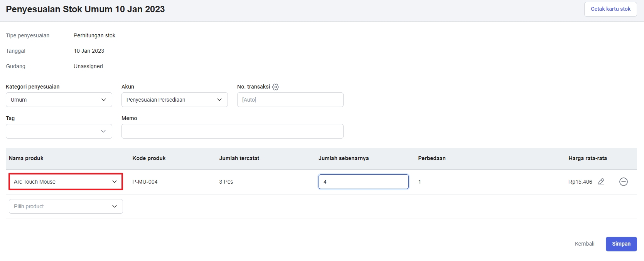Open the Tag dropdown

(59, 131)
